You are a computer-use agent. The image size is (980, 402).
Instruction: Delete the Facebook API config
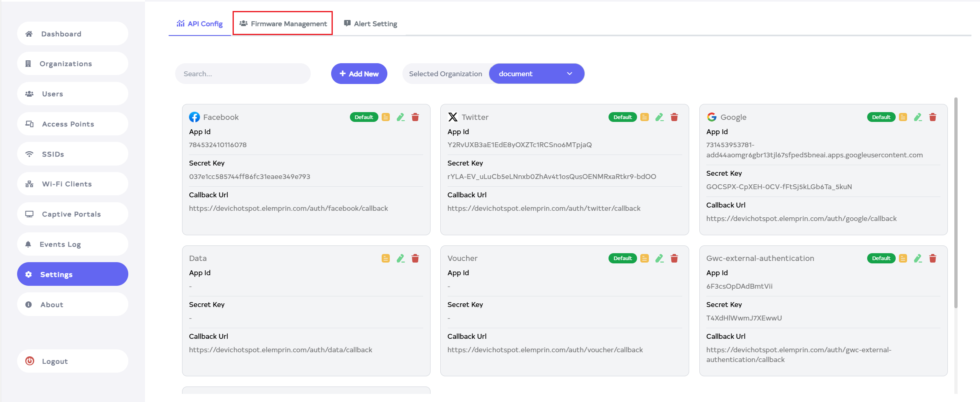click(415, 117)
